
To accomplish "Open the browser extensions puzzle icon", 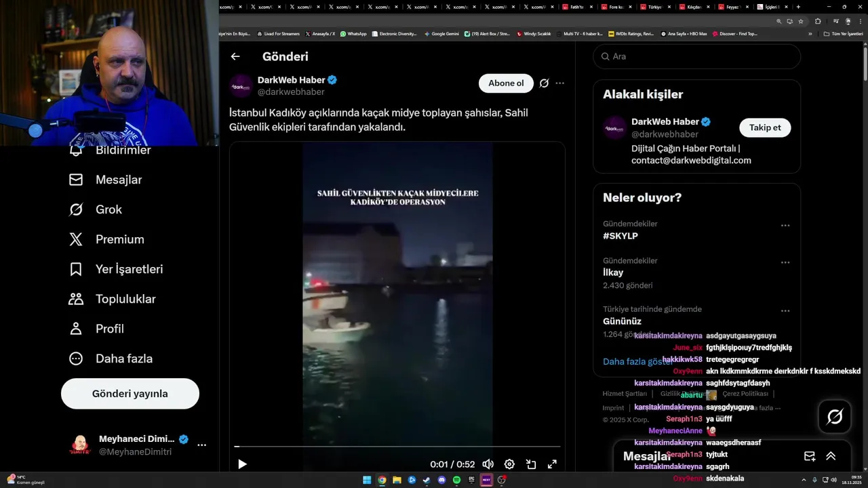I will click(x=818, y=21).
